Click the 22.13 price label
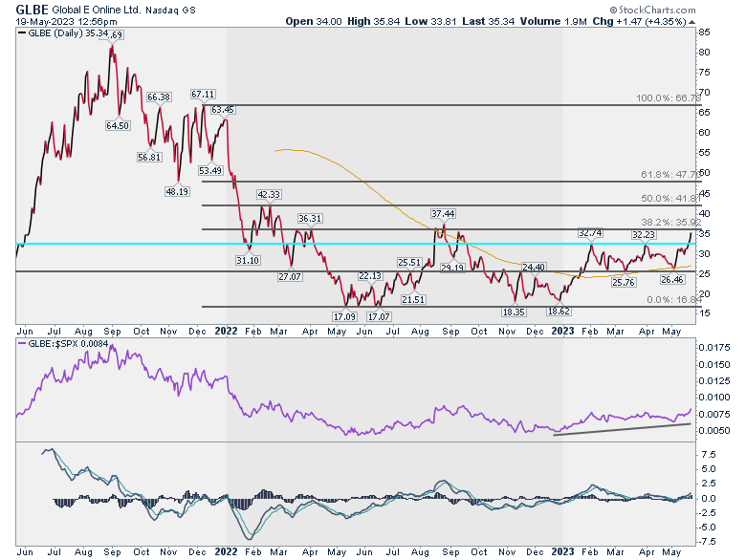The image size is (746, 560). pos(370,276)
